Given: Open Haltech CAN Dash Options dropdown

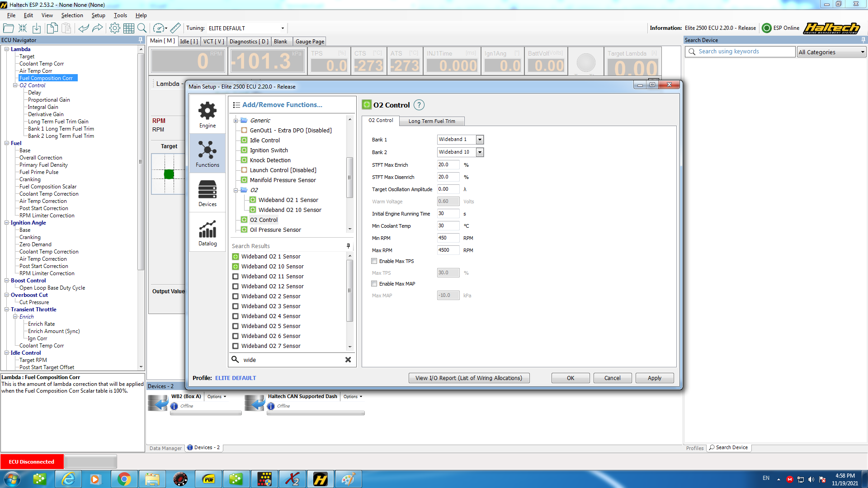Looking at the screenshot, I should pos(353,397).
